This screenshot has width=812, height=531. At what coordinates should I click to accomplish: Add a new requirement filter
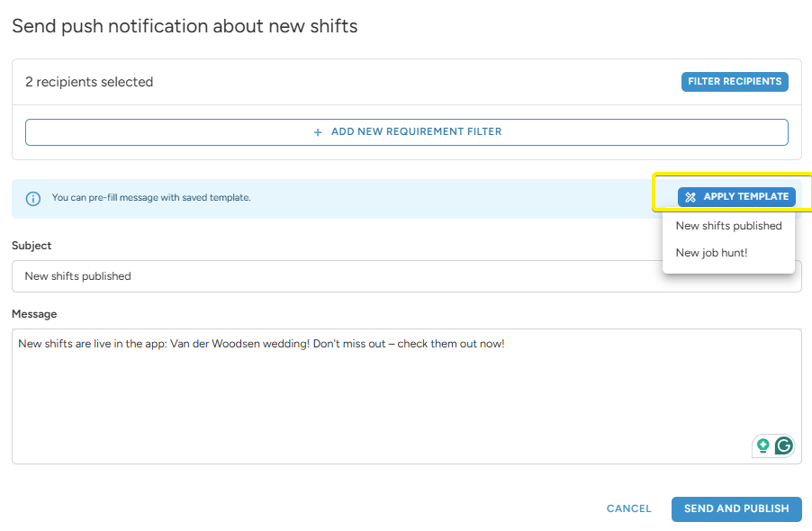pyautogui.click(x=407, y=132)
